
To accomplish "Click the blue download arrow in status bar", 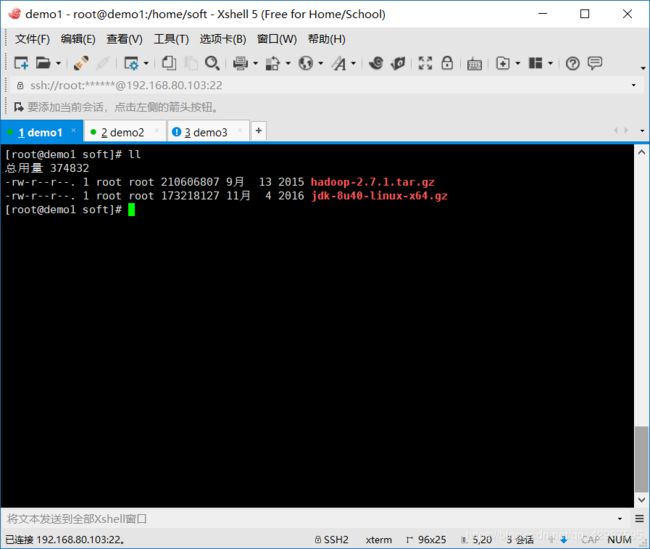I will [x=563, y=539].
